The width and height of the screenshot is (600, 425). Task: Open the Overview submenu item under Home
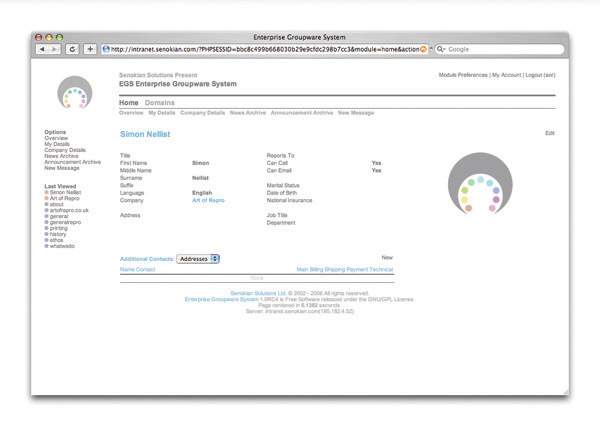click(x=131, y=113)
